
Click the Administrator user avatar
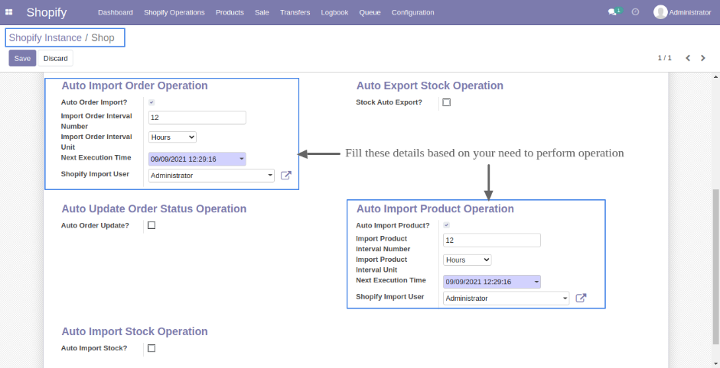[x=660, y=12]
